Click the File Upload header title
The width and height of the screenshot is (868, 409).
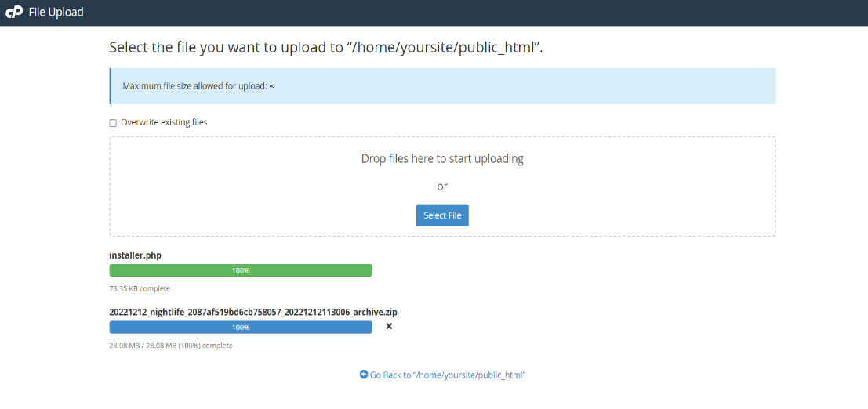coord(56,12)
